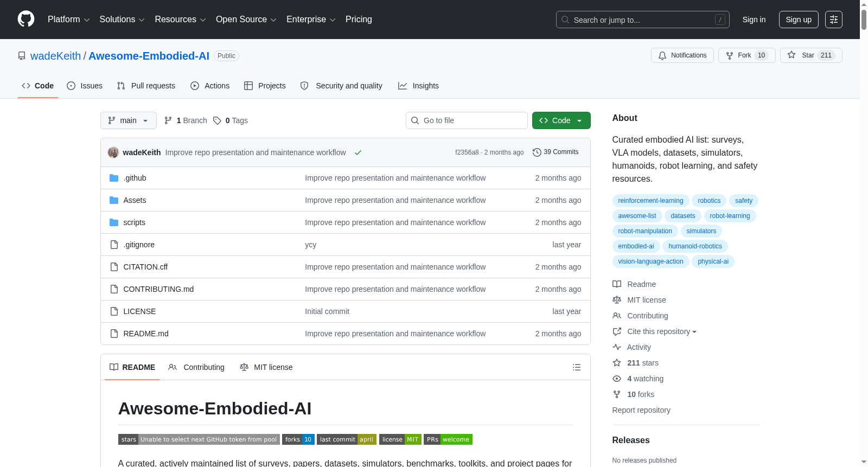Expand the Enterprise menu
Viewport: 868px width, 467px height.
(x=311, y=20)
